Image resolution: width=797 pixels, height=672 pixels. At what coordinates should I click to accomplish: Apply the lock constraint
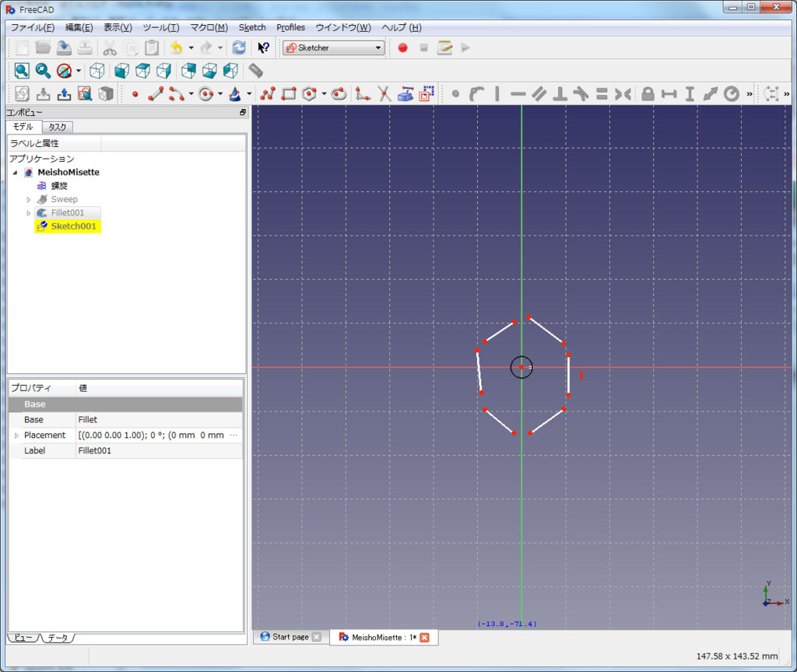(648, 94)
